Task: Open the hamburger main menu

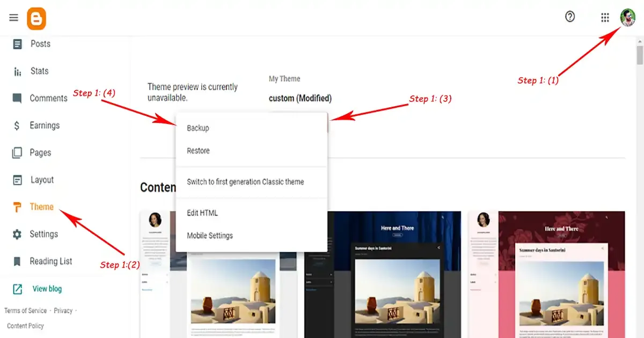Action: (14, 18)
